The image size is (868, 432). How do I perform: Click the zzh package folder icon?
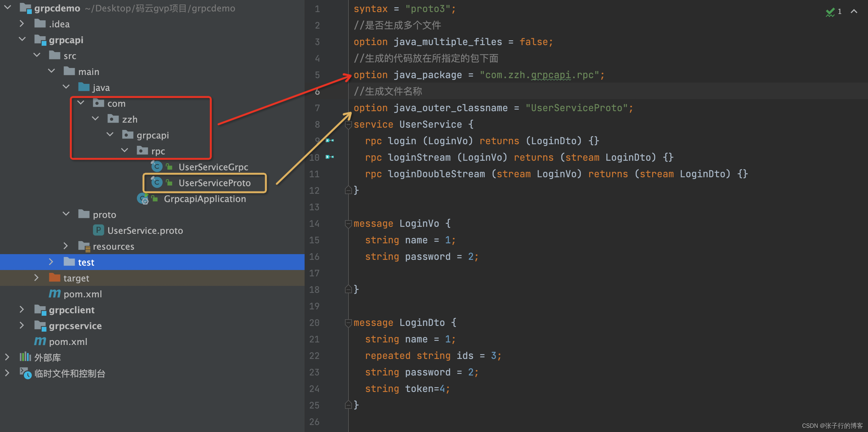tap(113, 119)
